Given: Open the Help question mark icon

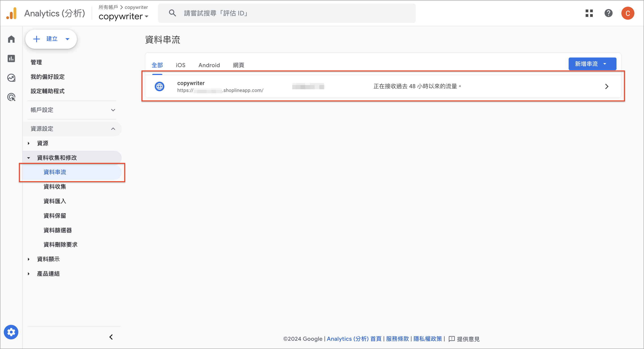Looking at the screenshot, I should coord(608,13).
